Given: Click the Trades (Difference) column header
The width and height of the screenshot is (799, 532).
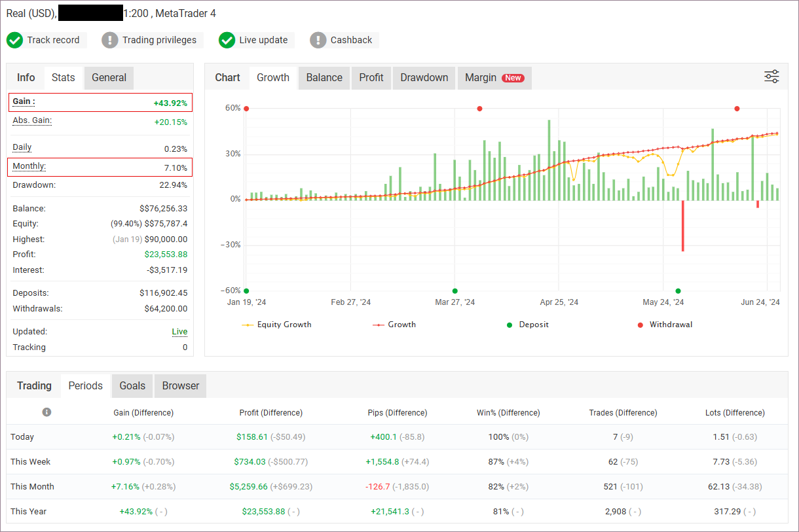Looking at the screenshot, I should click(x=623, y=413).
